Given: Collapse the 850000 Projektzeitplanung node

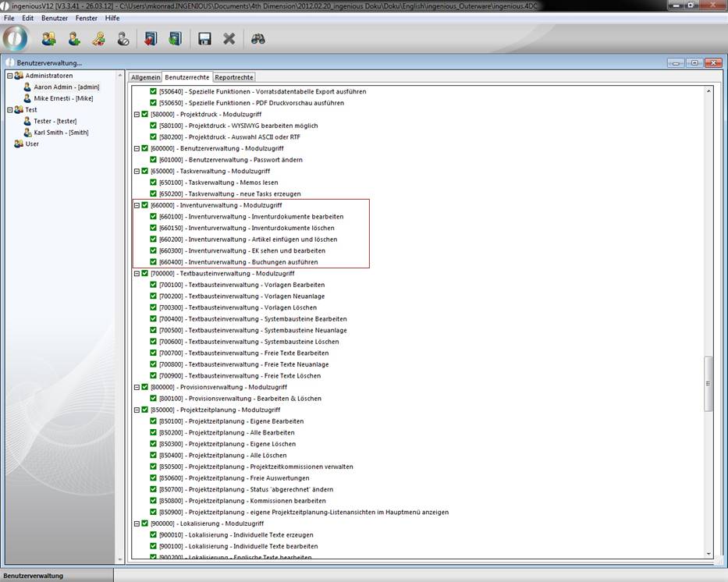Looking at the screenshot, I should point(137,410).
